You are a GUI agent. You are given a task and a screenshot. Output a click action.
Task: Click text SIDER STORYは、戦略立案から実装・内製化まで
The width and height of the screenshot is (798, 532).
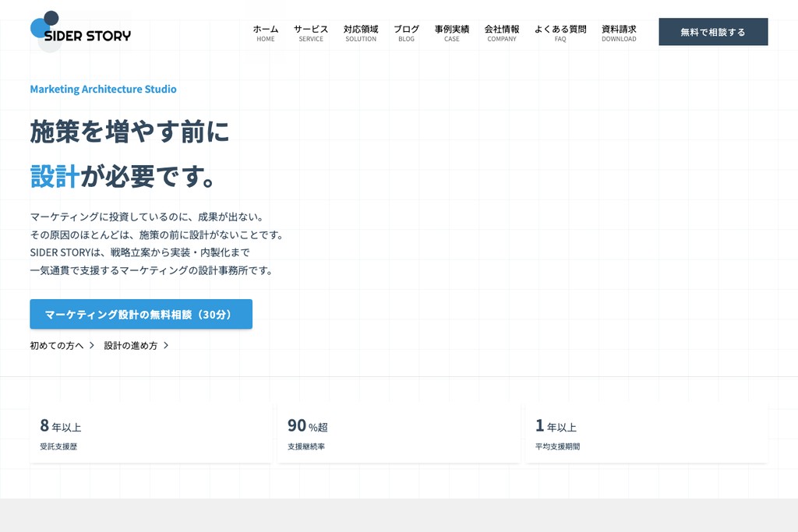click(x=140, y=252)
